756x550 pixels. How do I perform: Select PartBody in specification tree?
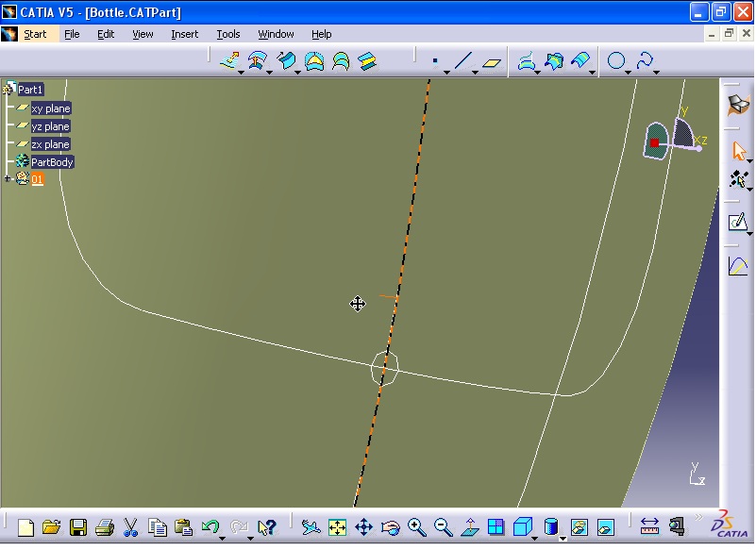pyautogui.click(x=52, y=162)
